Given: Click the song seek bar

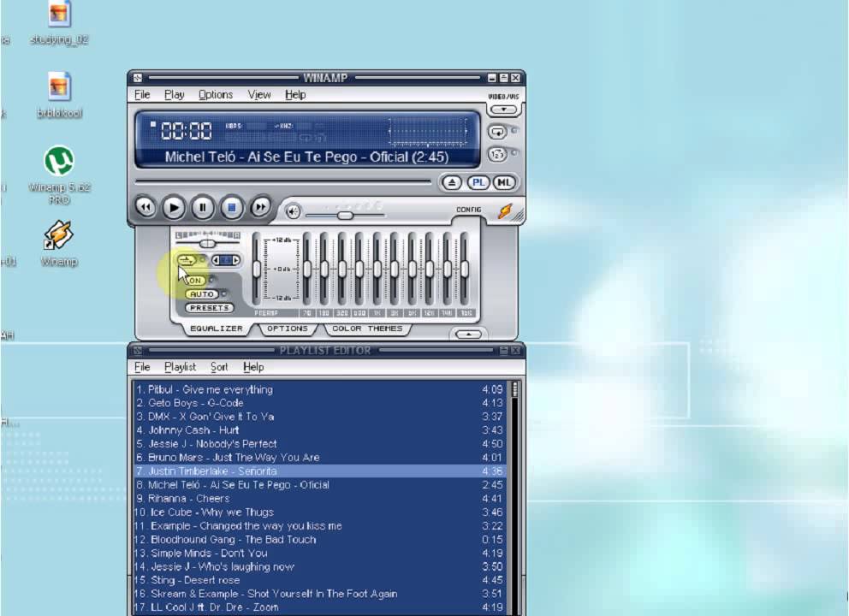Looking at the screenshot, I should tap(282, 181).
